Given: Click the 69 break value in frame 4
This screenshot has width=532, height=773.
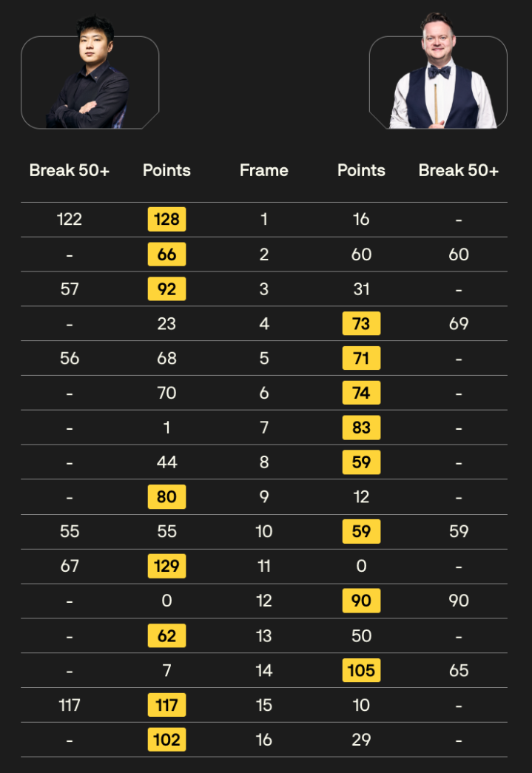Looking at the screenshot, I should pyautogui.click(x=459, y=323).
